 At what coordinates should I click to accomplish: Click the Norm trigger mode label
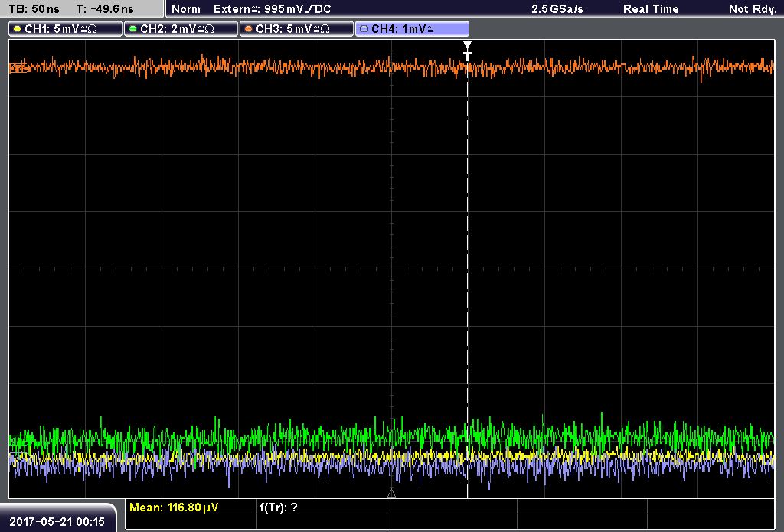coord(186,9)
